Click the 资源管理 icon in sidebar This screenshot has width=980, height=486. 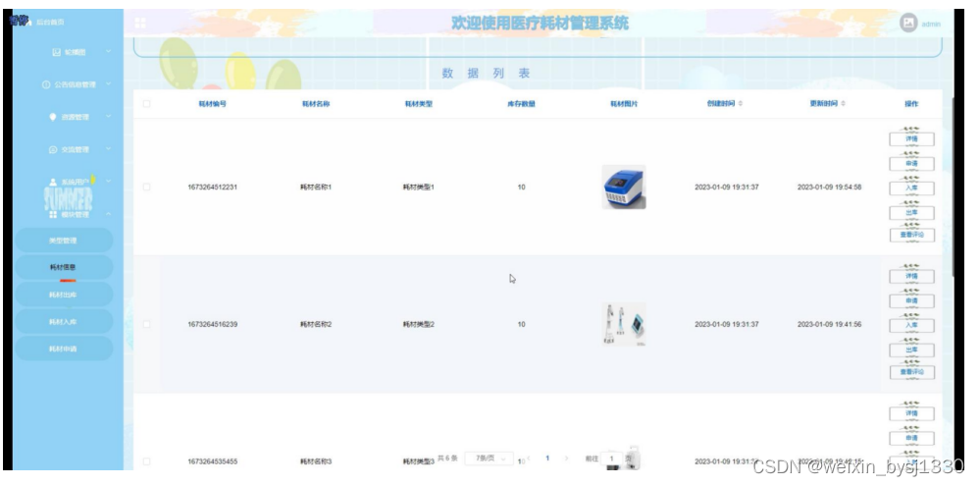click(53, 117)
